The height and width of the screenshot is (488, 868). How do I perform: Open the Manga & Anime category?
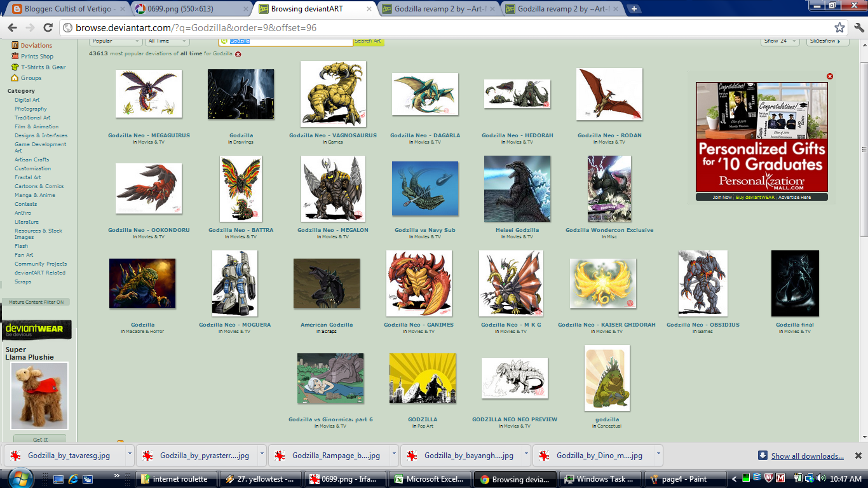[35, 195]
